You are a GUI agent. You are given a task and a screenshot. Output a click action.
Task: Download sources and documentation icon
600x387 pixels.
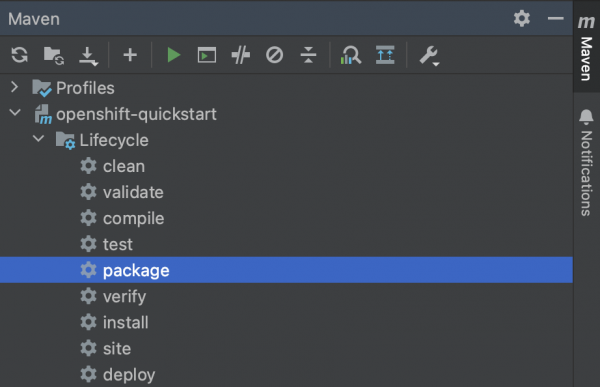click(x=88, y=56)
